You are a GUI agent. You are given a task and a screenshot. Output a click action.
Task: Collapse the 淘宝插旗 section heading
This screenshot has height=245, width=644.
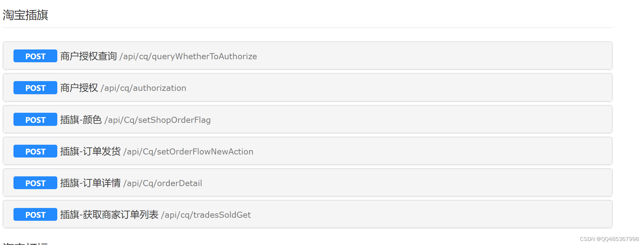[26, 15]
